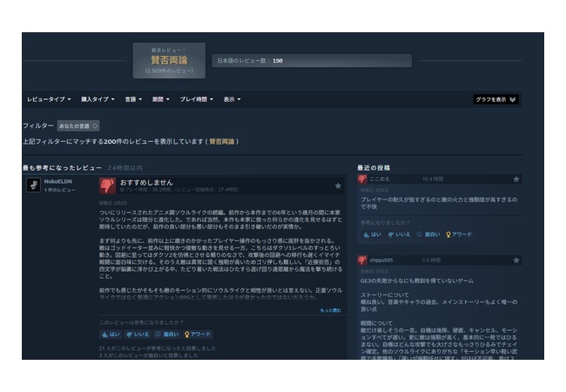
Task: Mark NokoELDN's review as 面白い
Action: (166, 335)
